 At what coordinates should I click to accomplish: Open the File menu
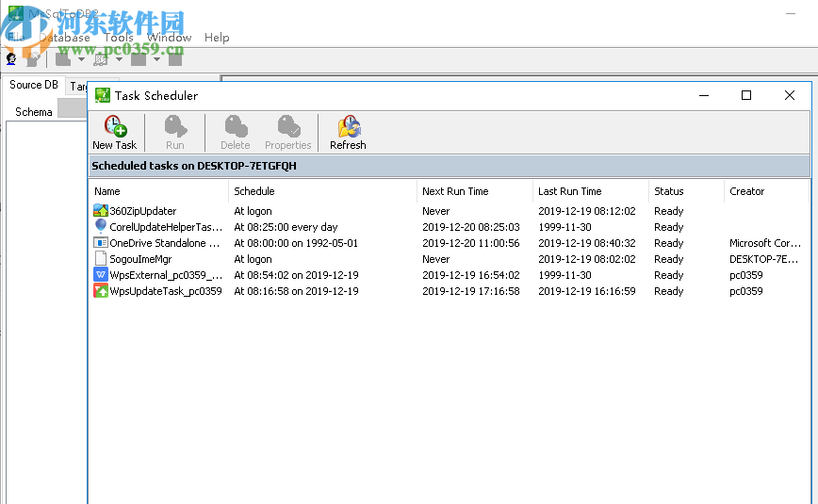coord(16,38)
